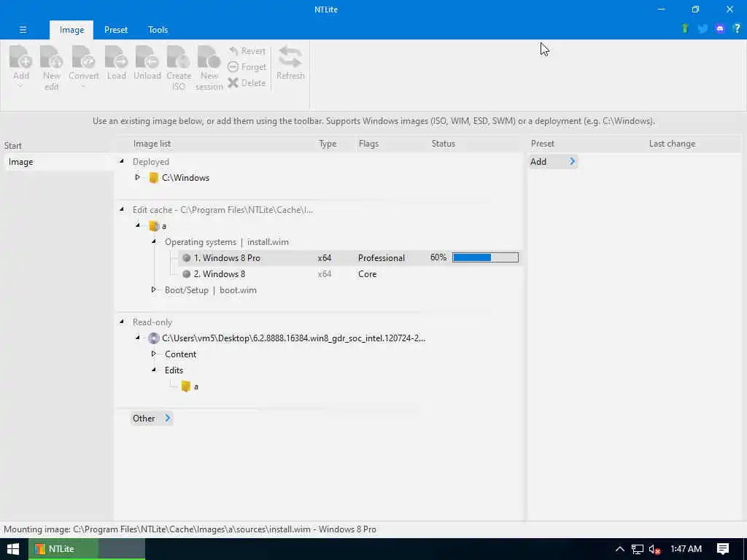Image resolution: width=747 pixels, height=560 pixels.
Task: Click the green upgrade arrow icon
Action: point(685,28)
